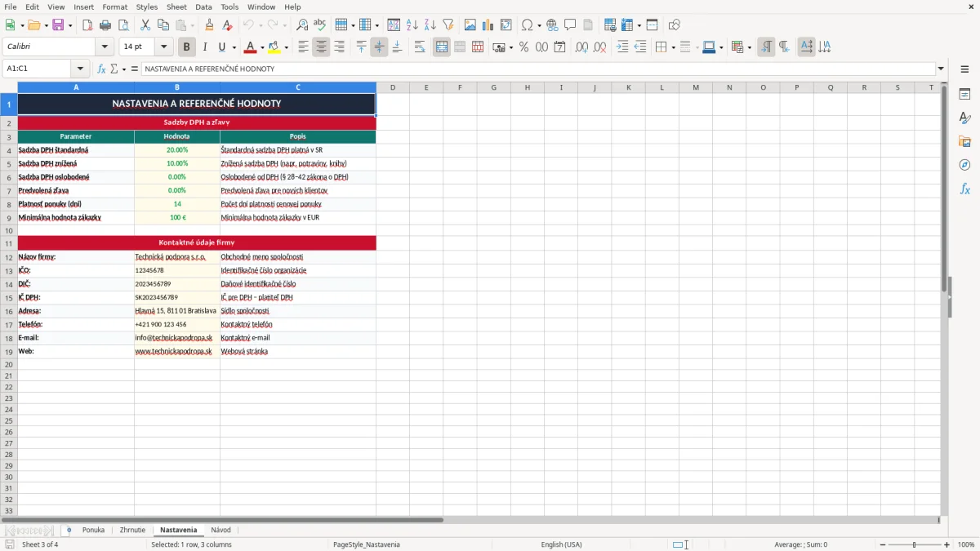
Task: Open underline style dropdown arrow
Action: 234,47
